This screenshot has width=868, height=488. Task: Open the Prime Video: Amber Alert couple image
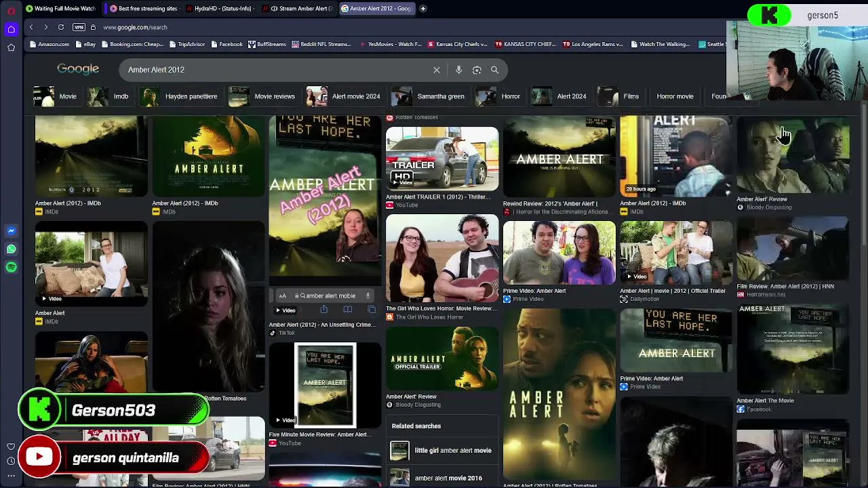559,253
